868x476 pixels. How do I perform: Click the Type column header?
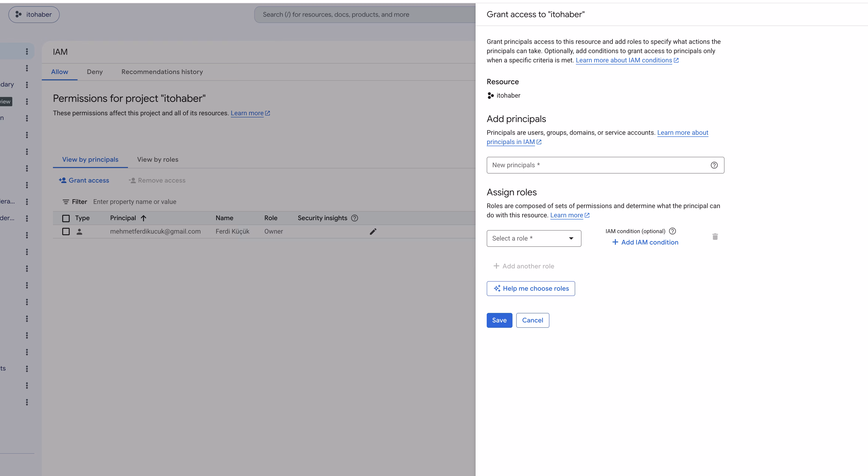82,218
